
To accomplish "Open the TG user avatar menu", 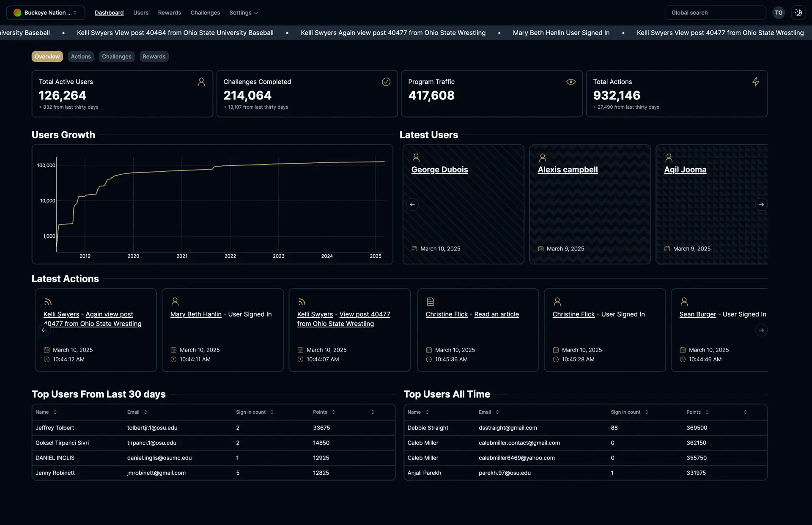I will click(x=779, y=13).
